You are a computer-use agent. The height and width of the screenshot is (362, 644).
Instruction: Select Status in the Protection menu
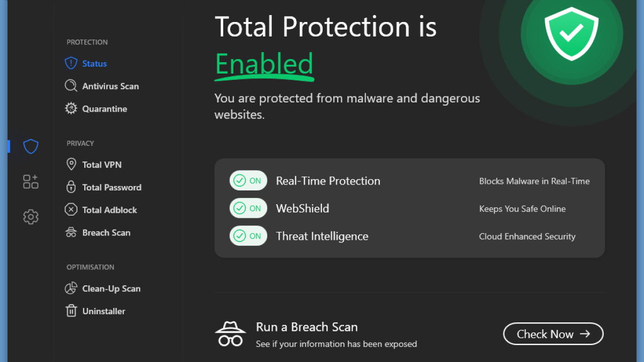tap(94, 64)
